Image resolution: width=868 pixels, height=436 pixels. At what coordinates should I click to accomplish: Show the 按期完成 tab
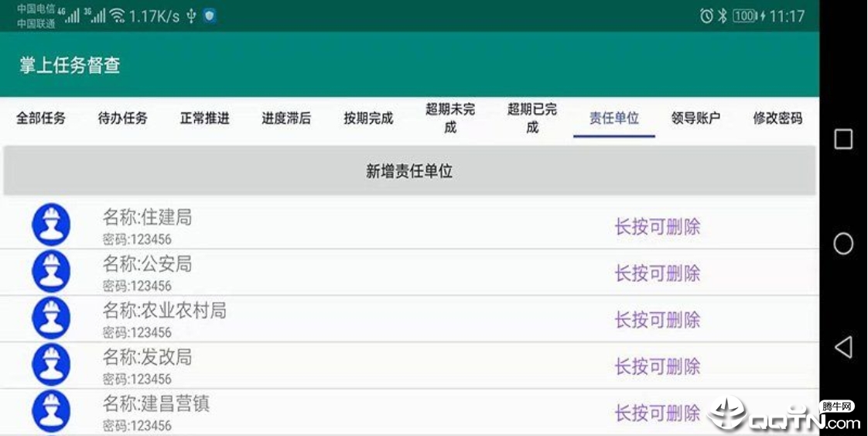tap(368, 118)
